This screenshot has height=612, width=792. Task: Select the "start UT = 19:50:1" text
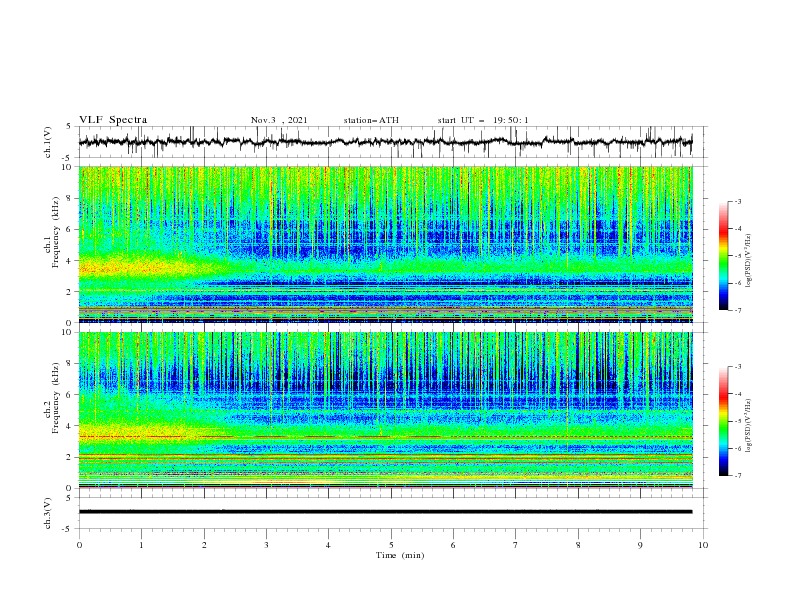click(483, 120)
